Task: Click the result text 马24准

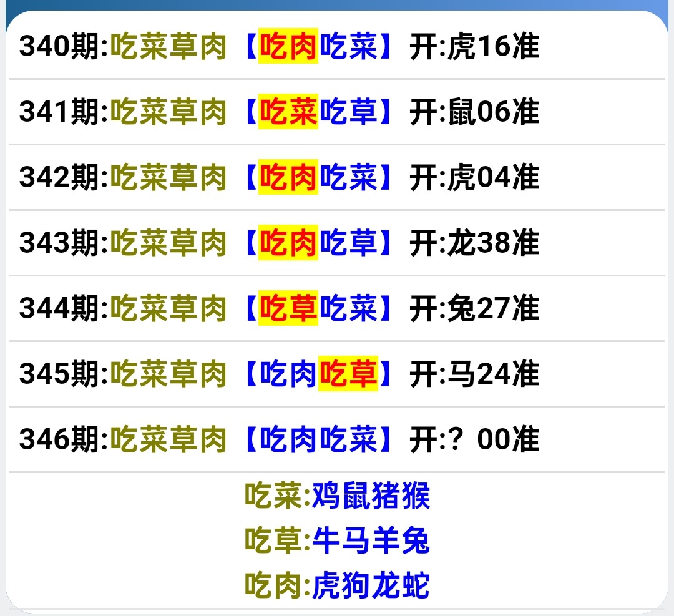Action: (x=493, y=374)
